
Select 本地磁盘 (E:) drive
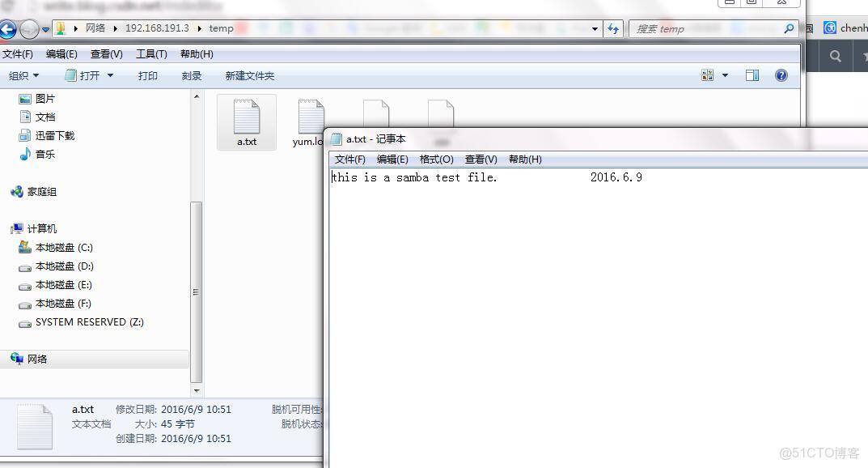point(56,285)
